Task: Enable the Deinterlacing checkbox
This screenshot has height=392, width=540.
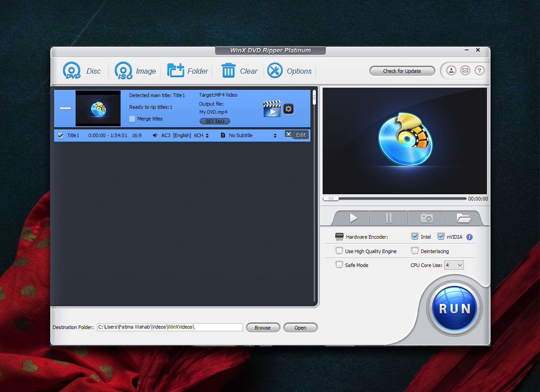Action: point(415,251)
